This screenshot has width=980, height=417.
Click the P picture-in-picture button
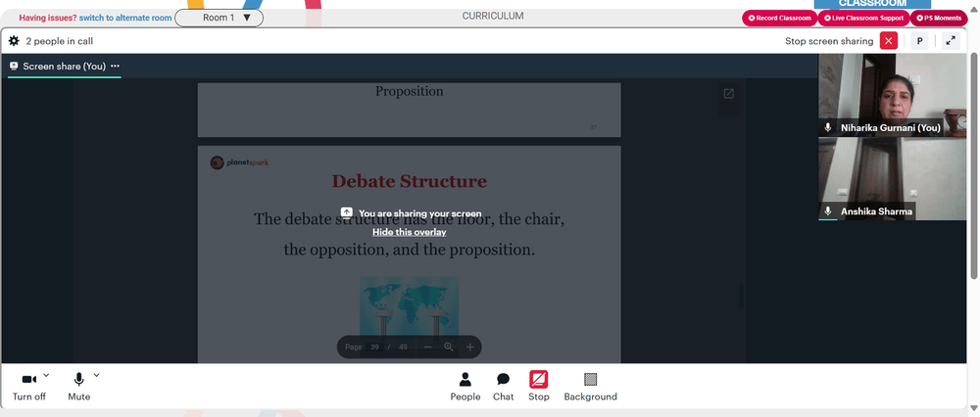(919, 41)
